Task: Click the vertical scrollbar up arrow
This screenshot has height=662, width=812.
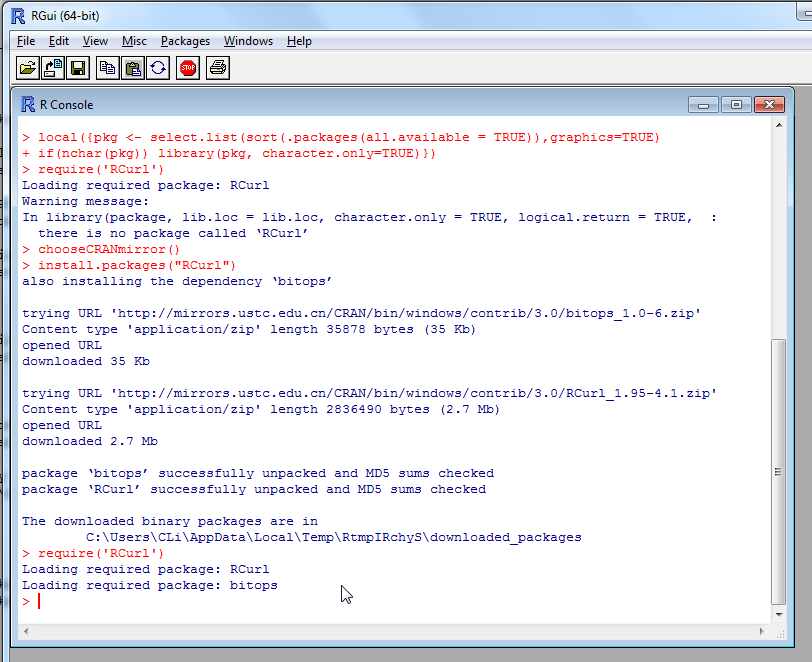Action: (779, 125)
